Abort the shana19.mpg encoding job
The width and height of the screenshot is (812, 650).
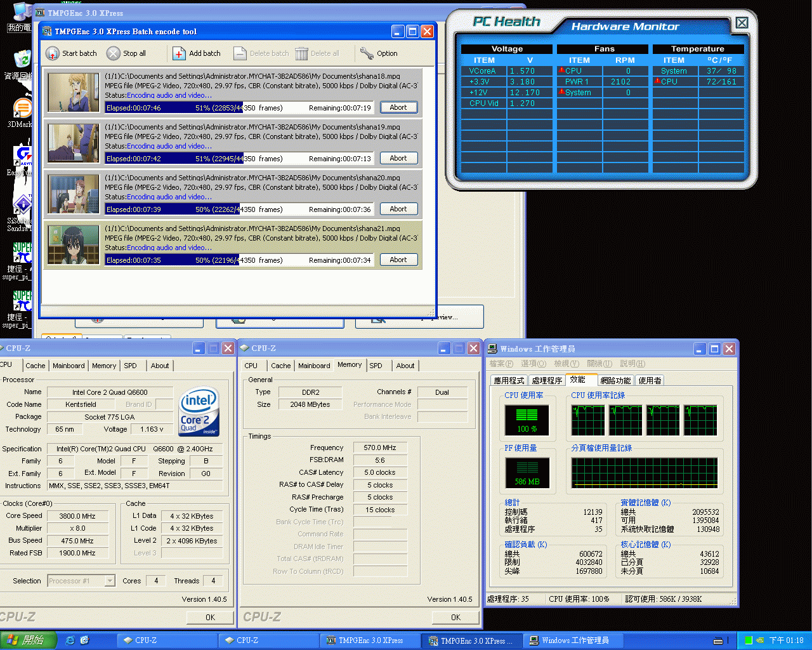coord(398,158)
